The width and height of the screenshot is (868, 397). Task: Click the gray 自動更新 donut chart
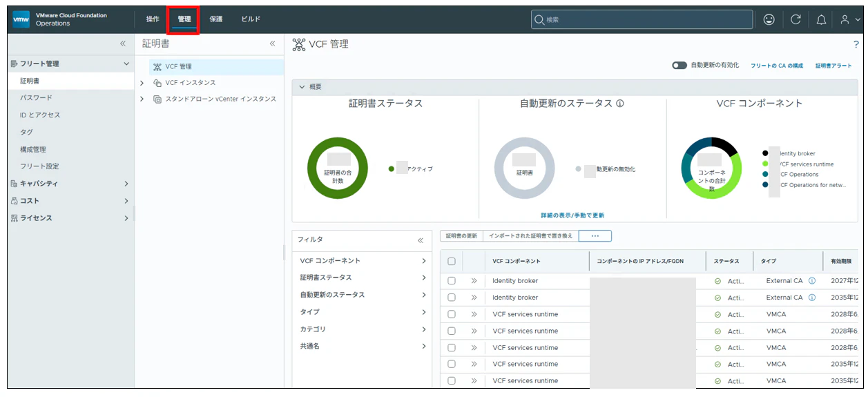525,168
